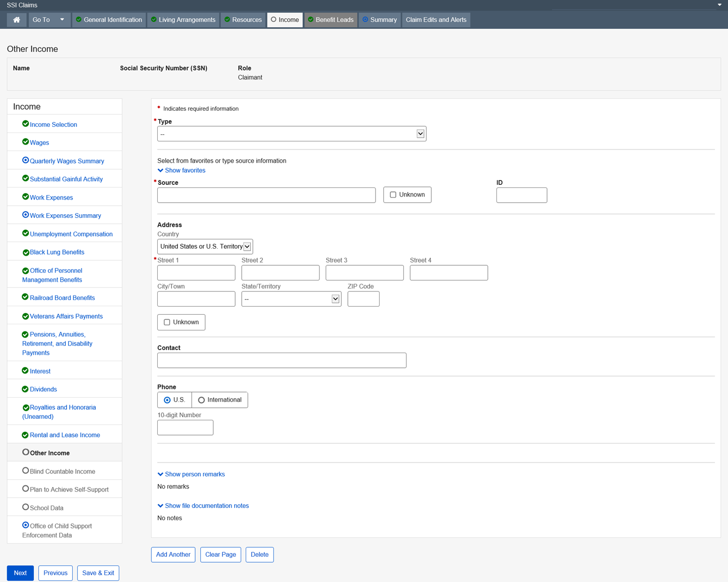This screenshot has width=728, height=582.
Task: Click green checkmark icon beside Wages
Action: [25, 142]
